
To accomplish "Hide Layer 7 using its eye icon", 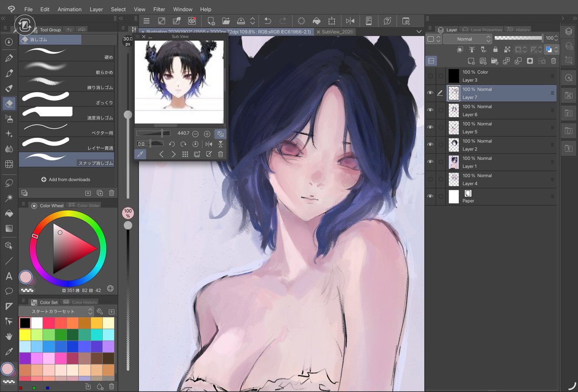I will [431, 93].
